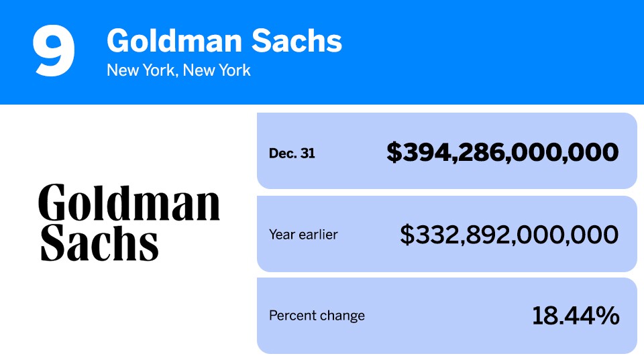644x362 pixels.
Task: Click the "New York, New York" subtitle
Action: coord(178,70)
